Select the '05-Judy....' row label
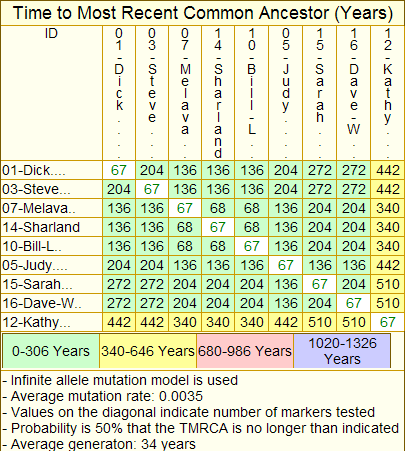405x451 pixels. pyautogui.click(x=51, y=265)
